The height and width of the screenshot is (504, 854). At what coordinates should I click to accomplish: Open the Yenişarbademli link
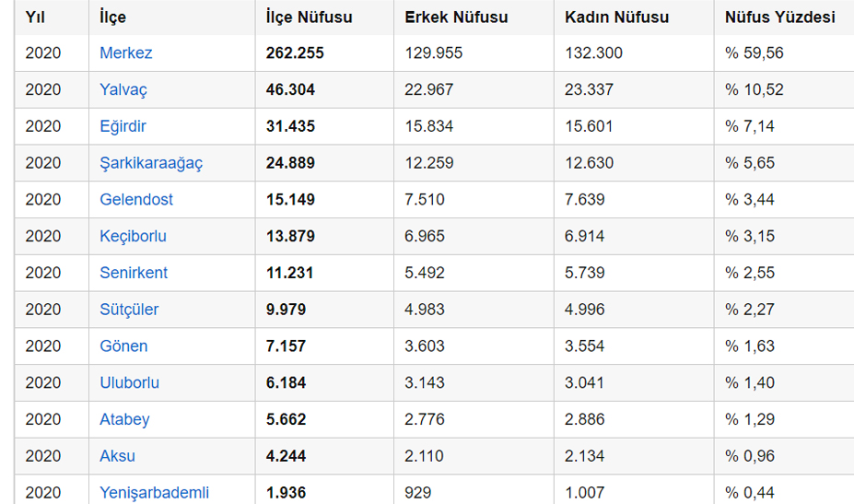tap(154, 493)
